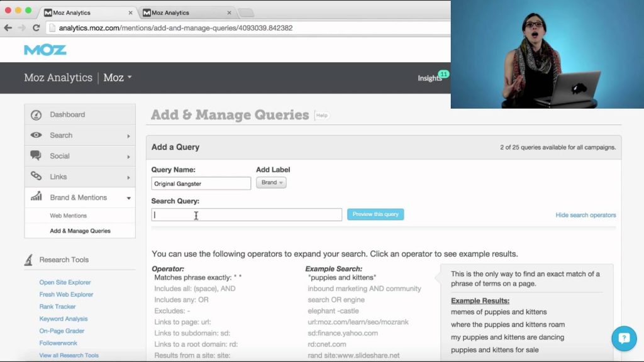The height and width of the screenshot is (362, 644).
Task: Click the Research Tools microscope icon
Action: 28,260
